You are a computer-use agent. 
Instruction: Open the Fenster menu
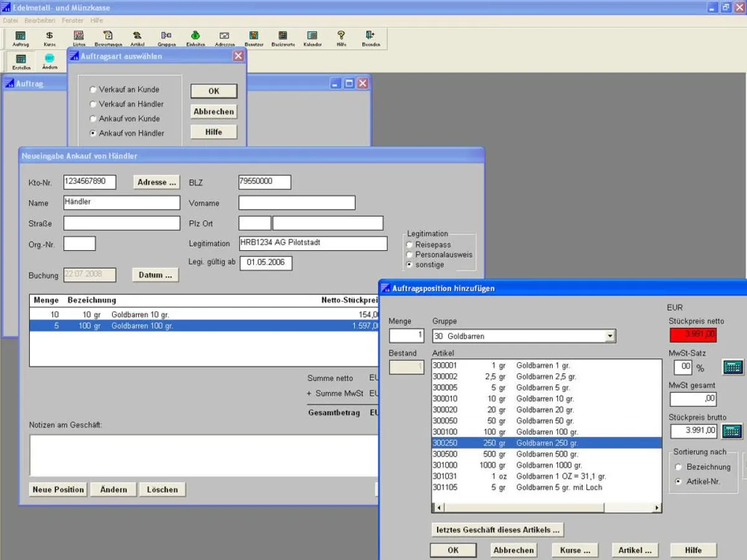pyautogui.click(x=72, y=21)
